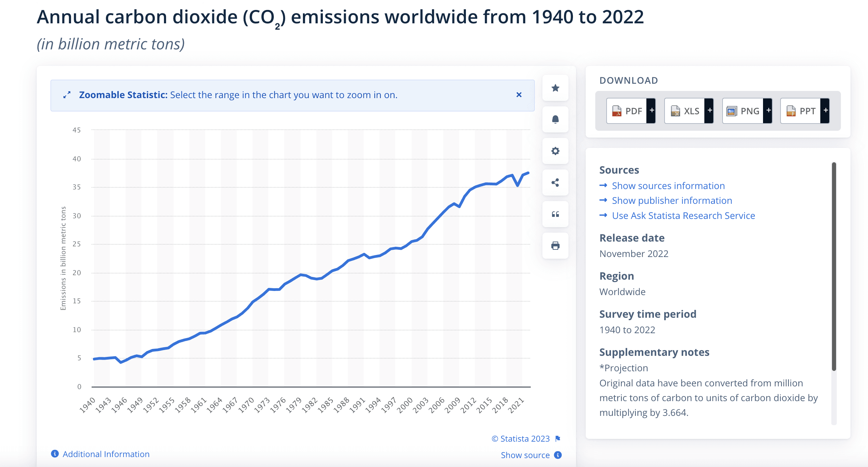This screenshot has width=868, height=467.
Task: Open chart settings gear icon
Action: pyautogui.click(x=555, y=151)
